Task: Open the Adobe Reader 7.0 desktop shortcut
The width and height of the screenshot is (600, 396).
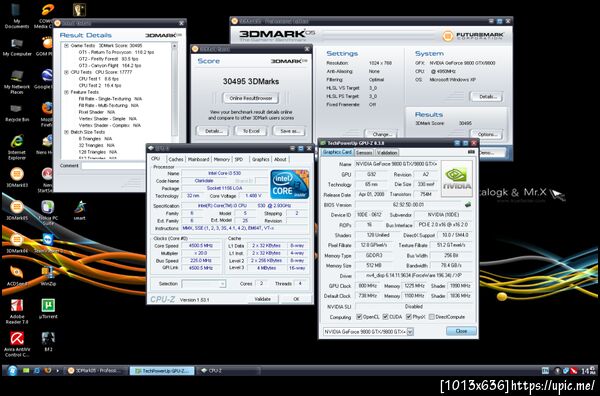Action: pyautogui.click(x=16, y=311)
